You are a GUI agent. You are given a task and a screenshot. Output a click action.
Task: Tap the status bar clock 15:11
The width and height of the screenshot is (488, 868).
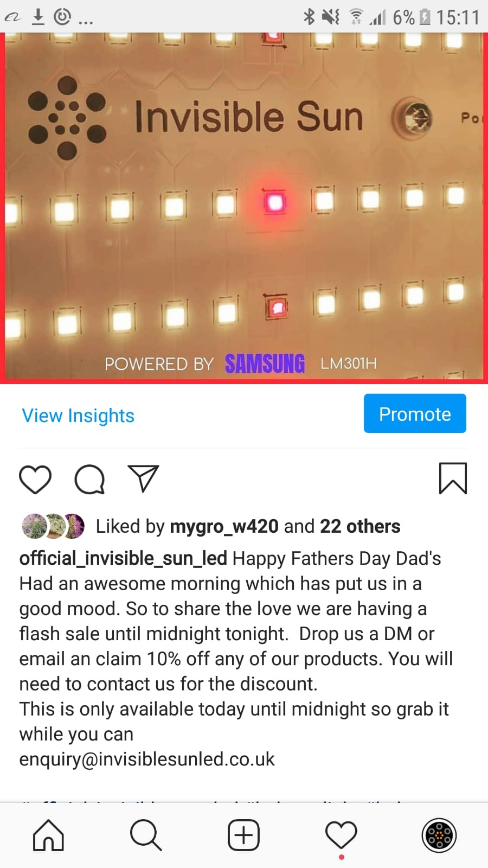pyautogui.click(x=458, y=17)
